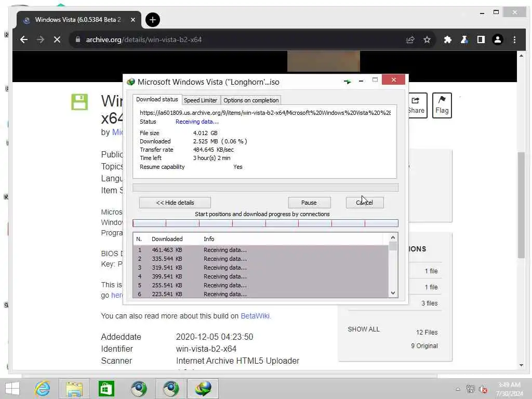The width and height of the screenshot is (532, 399).
Task: Switch to the Speed Limiter tab
Action: pos(200,100)
